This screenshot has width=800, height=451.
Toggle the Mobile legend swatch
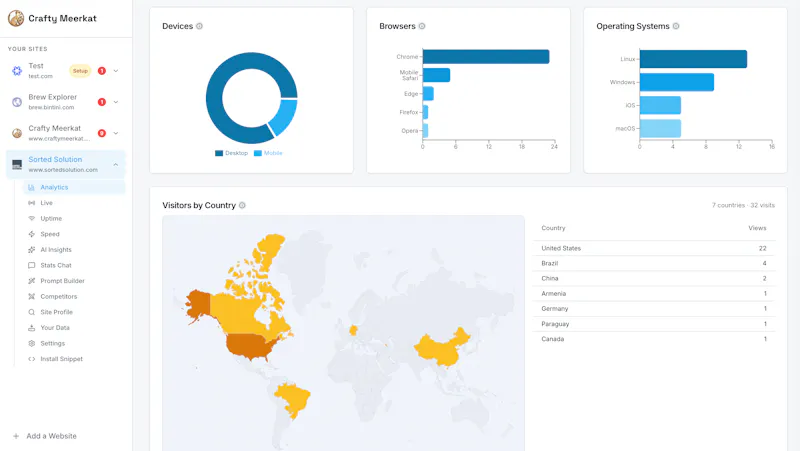tap(258, 153)
